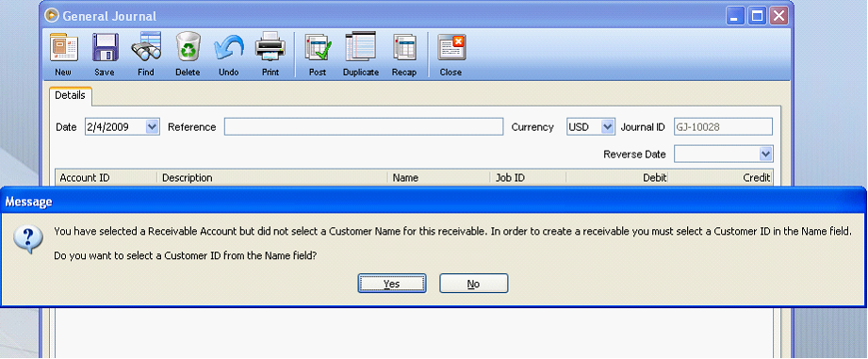Screen dimensions: 868x359
Task: Click the General Journal title bar icon
Action: pyautogui.click(x=52, y=15)
